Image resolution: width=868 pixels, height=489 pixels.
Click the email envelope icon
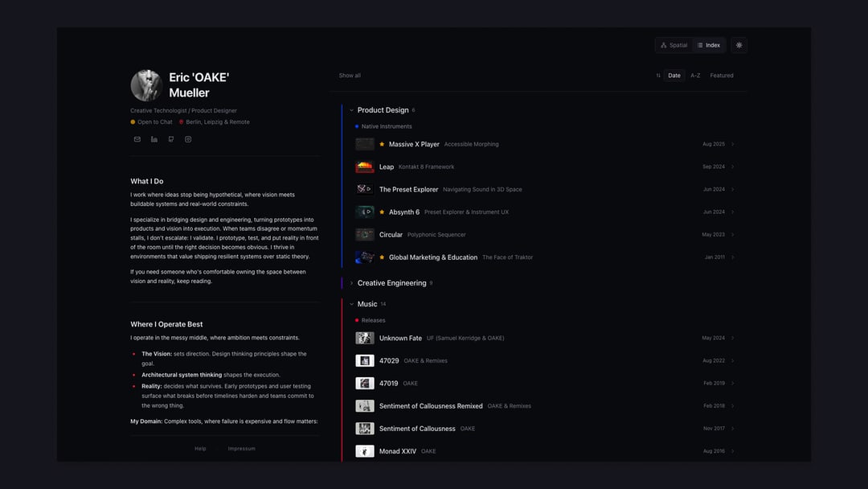137,139
